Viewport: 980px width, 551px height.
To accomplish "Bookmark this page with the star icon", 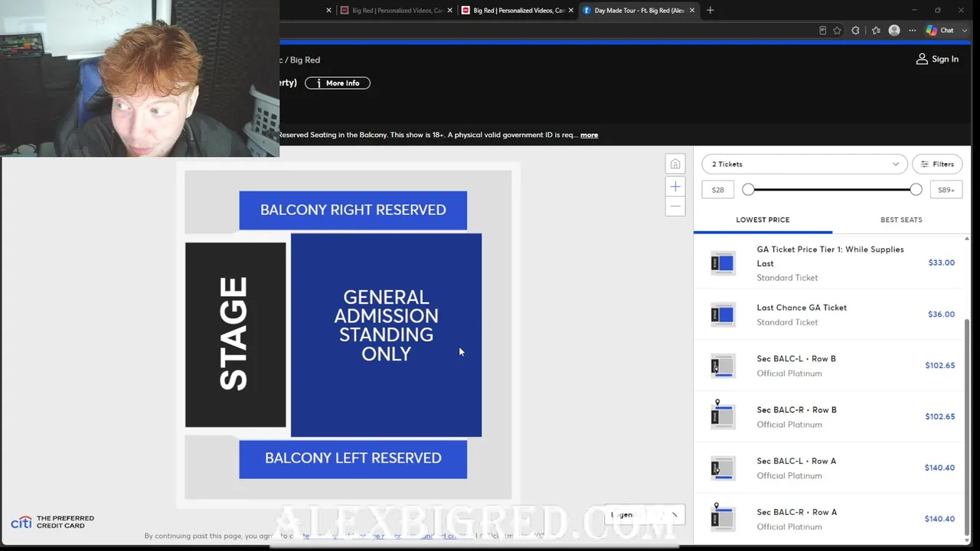I will 837,31.
